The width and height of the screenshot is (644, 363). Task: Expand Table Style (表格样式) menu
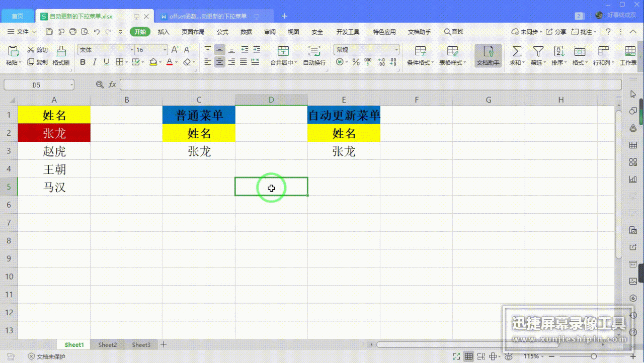(465, 63)
